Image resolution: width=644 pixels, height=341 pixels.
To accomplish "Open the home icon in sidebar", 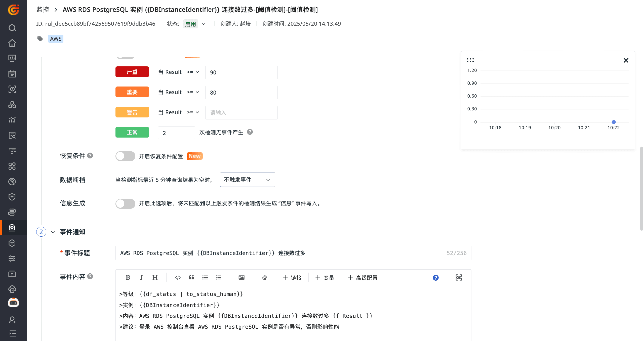I will pyautogui.click(x=12, y=43).
